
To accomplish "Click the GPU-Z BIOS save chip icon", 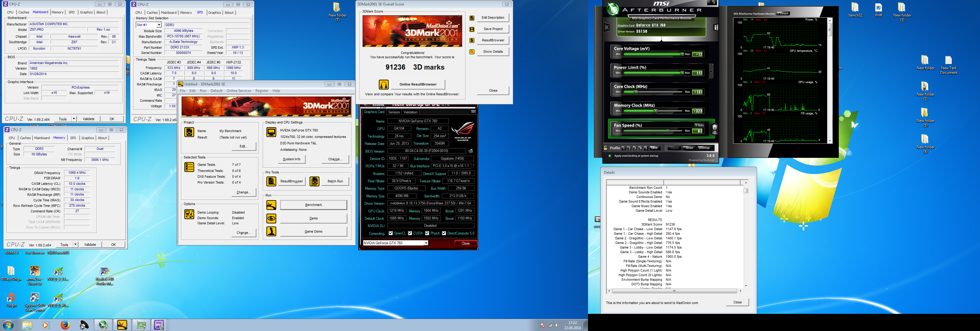I will 471,151.
